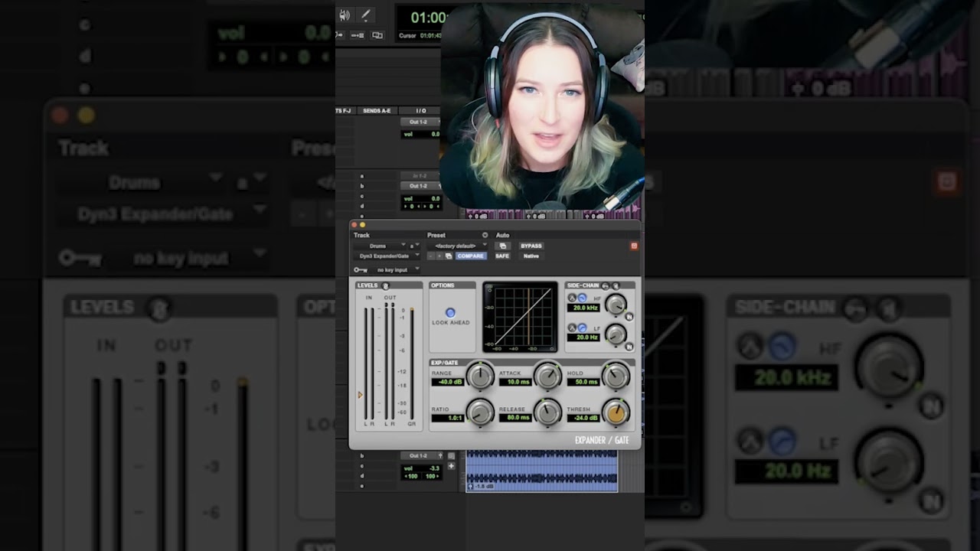This screenshot has width=980, height=551.
Task: Click the HF frequency field 20.0 kHz
Action: [x=583, y=308]
